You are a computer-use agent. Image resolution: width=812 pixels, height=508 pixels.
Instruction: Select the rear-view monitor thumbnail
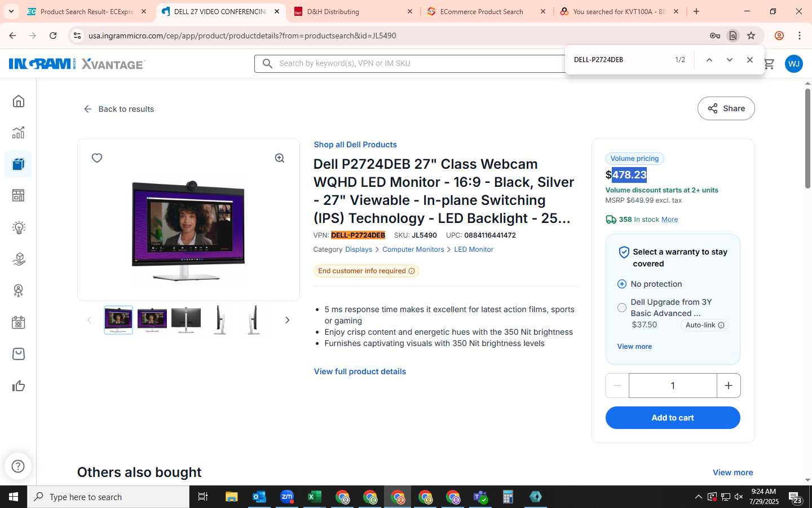(x=186, y=320)
